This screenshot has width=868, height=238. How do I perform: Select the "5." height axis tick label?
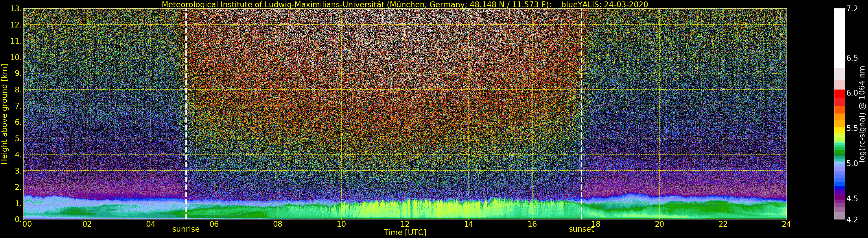(x=18, y=138)
